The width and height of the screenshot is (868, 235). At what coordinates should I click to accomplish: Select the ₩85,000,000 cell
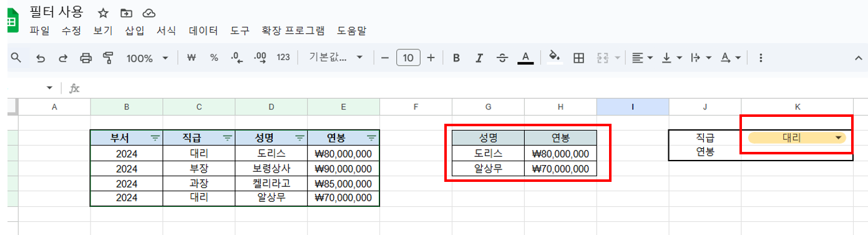[x=344, y=183]
